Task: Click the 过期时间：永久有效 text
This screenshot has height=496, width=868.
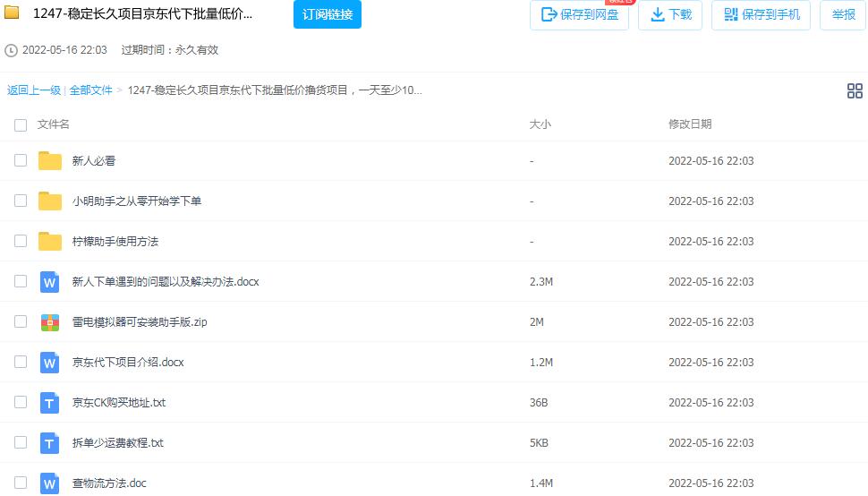Action: (x=170, y=50)
